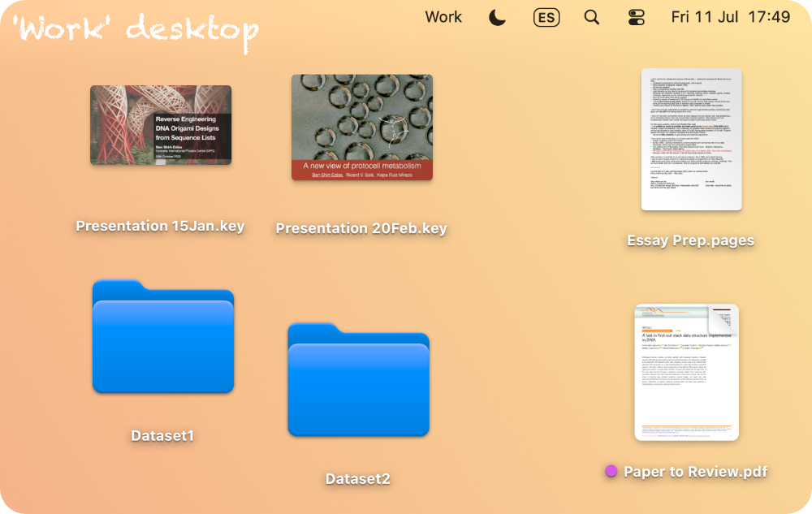
Task: Click the Focus mode moon icon
Action: tap(497, 18)
